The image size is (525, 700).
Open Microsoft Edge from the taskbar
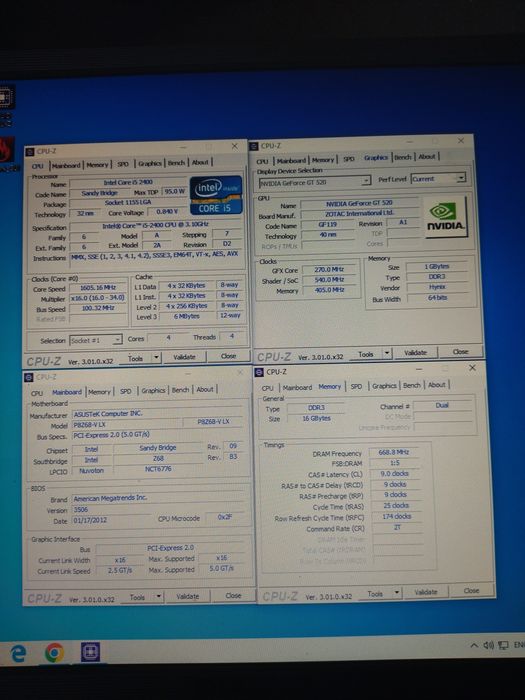click(x=18, y=654)
